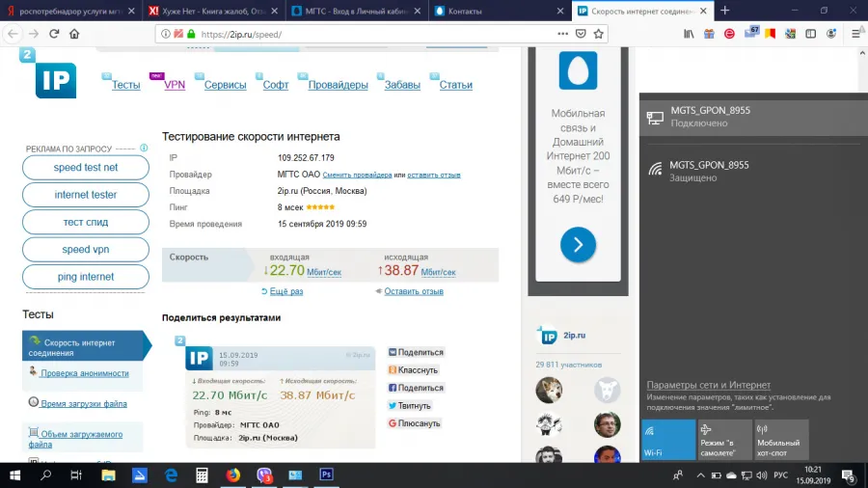Click the incoming speed 'Мбит/сек' unit link
The height and width of the screenshot is (488, 868).
coord(324,272)
